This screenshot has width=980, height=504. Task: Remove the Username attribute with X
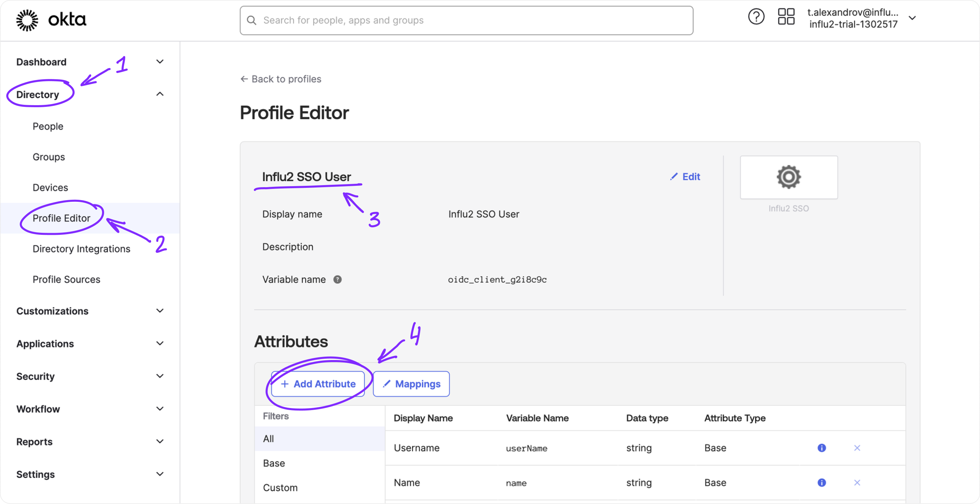pyautogui.click(x=857, y=448)
